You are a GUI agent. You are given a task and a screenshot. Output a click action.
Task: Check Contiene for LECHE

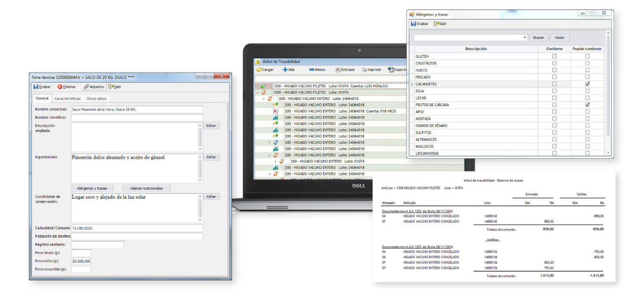[555, 98]
